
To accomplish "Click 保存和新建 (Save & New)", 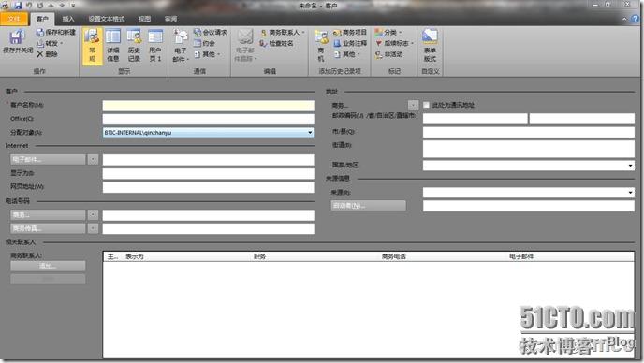I will pyautogui.click(x=56, y=32).
